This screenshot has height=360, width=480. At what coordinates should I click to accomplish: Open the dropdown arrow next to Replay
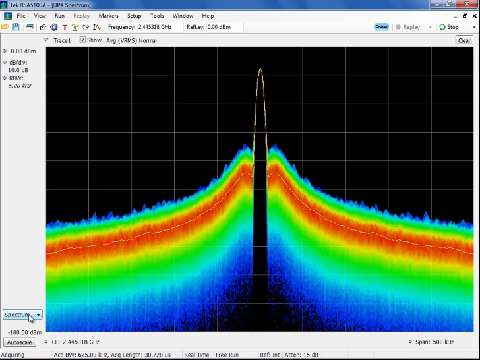tap(430, 27)
